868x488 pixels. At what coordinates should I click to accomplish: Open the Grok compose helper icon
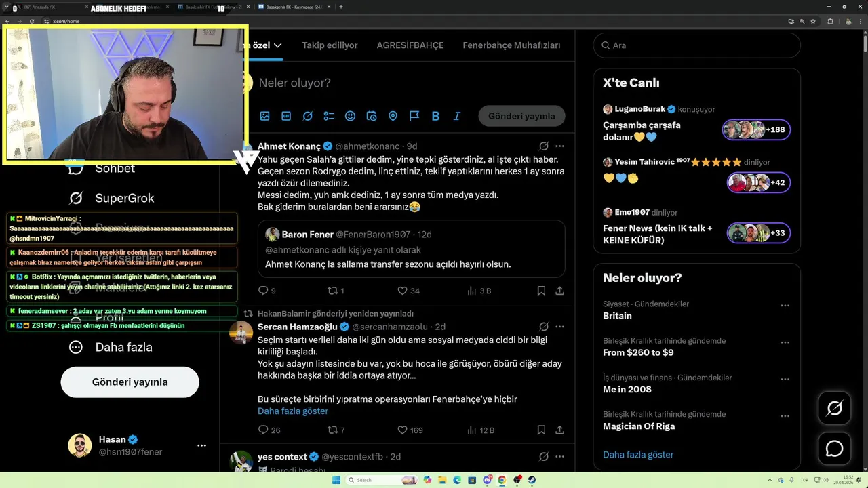click(x=307, y=116)
